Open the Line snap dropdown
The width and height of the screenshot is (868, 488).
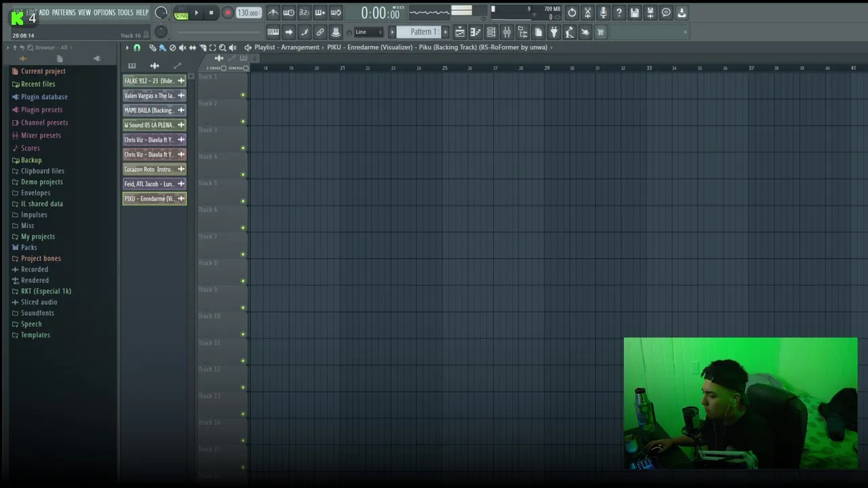coord(369,32)
